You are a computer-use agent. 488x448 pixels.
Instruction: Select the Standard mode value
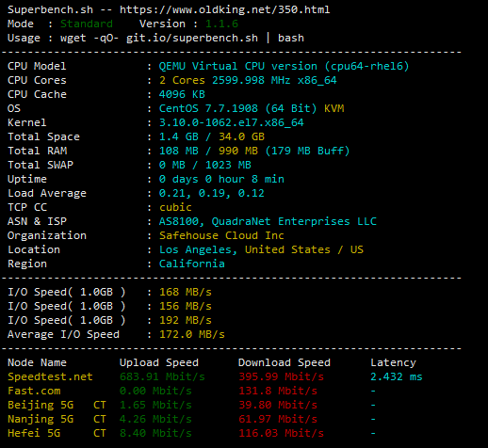pyautogui.click(x=87, y=24)
